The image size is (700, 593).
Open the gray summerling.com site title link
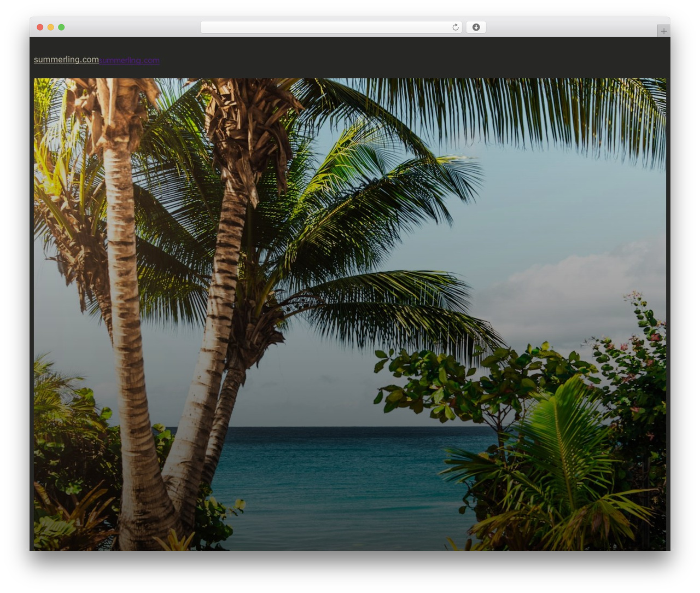point(66,60)
